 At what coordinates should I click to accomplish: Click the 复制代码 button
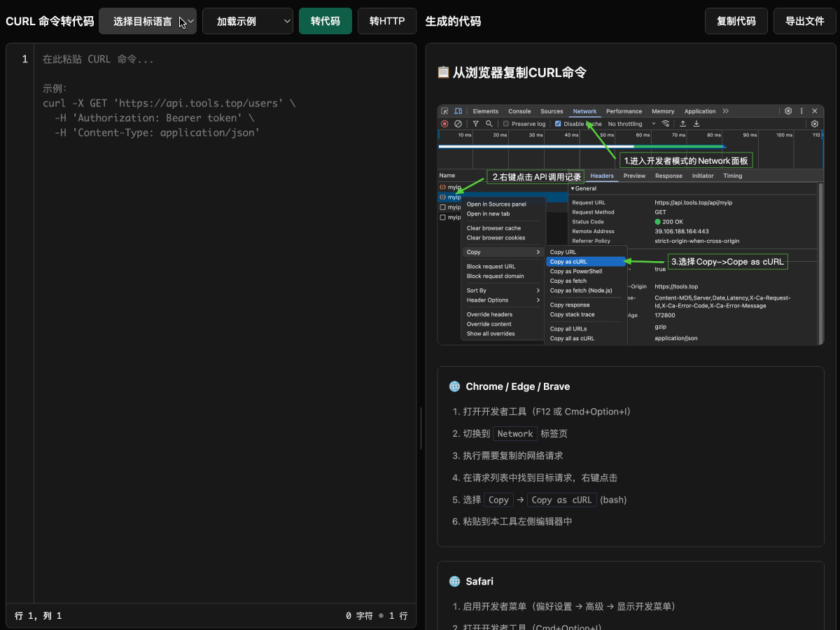click(736, 21)
